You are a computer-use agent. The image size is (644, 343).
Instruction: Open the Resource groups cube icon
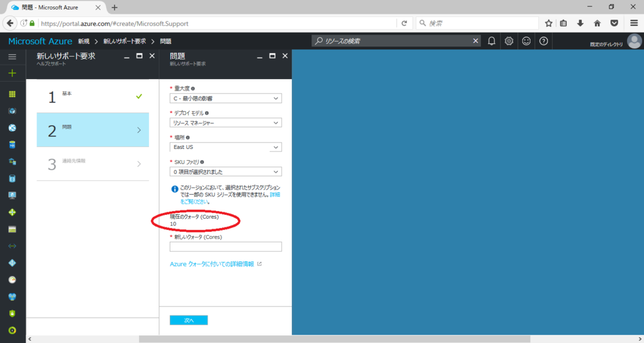pyautogui.click(x=13, y=111)
